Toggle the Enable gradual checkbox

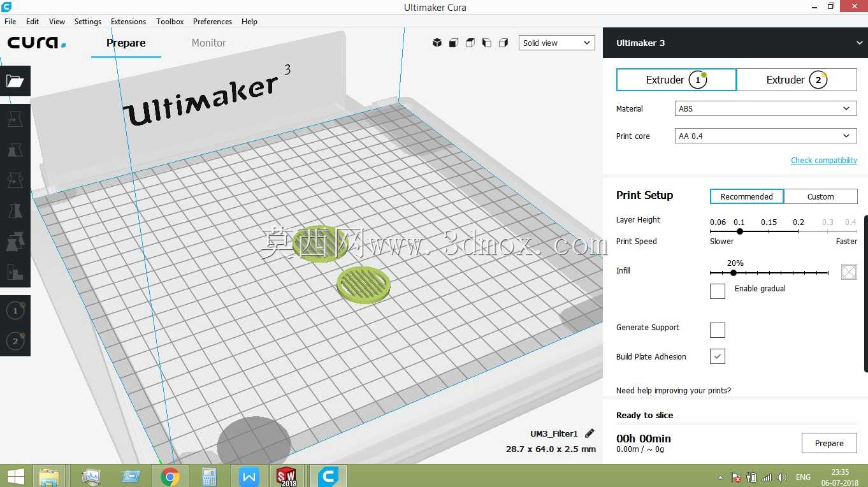718,291
